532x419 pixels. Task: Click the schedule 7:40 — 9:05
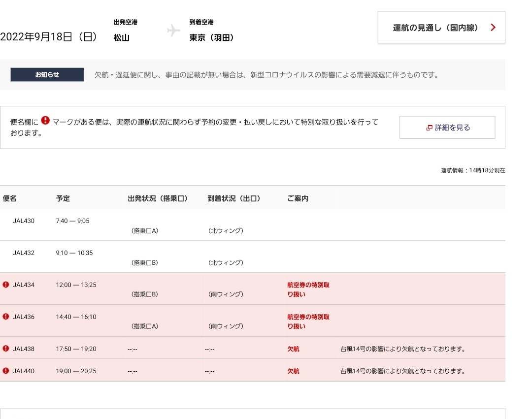pyautogui.click(x=72, y=221)
